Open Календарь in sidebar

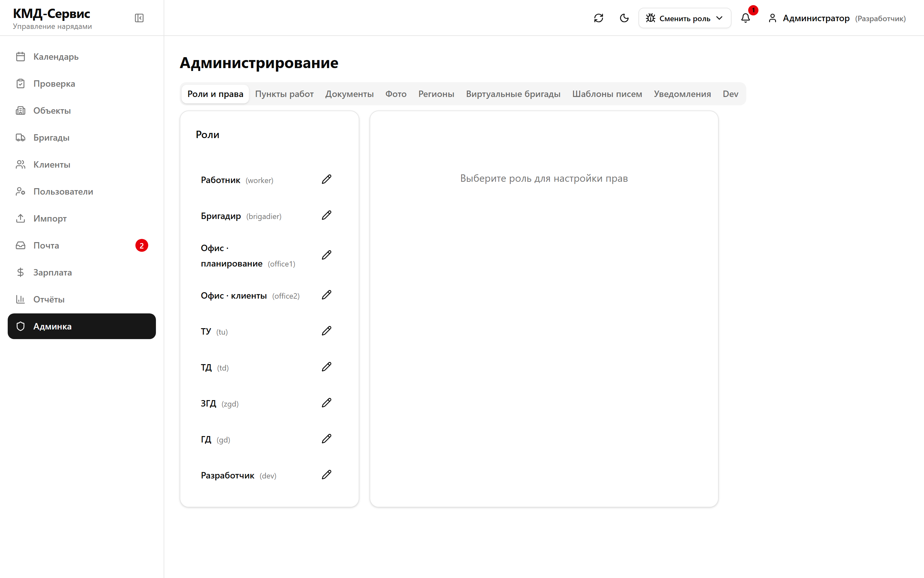pos(82,57)
